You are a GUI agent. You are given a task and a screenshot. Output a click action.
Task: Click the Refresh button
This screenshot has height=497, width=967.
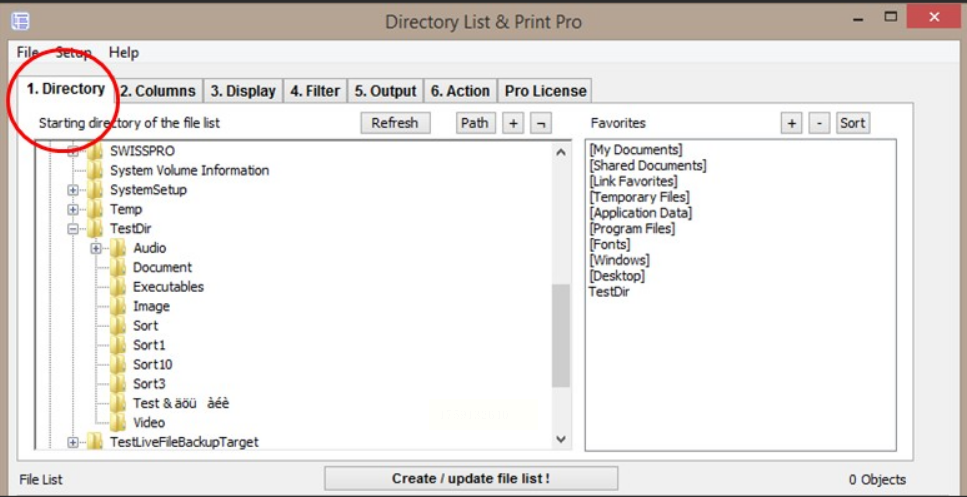pyautogui.click(x=395, y=123)
